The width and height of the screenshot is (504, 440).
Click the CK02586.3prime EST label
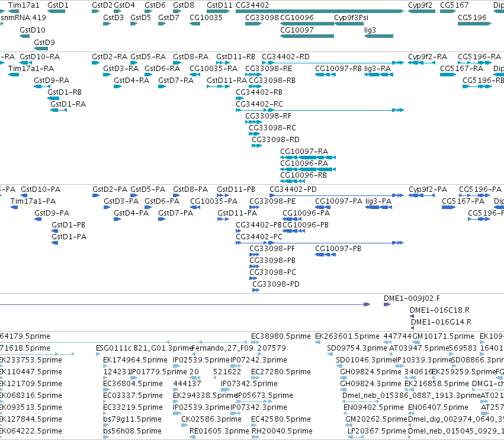tap(211, 419)
